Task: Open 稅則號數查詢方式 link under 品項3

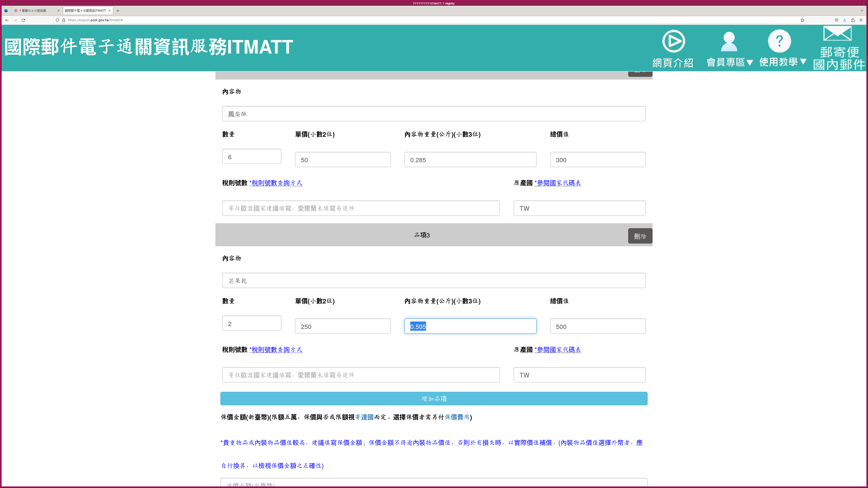Action: click(276, 350)
